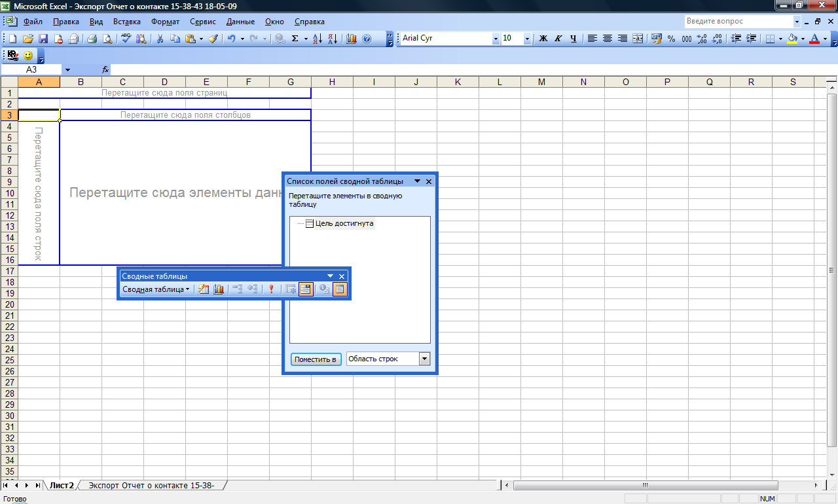Align text left
This screenshot has height=504, width=838.
click(592, 39)
